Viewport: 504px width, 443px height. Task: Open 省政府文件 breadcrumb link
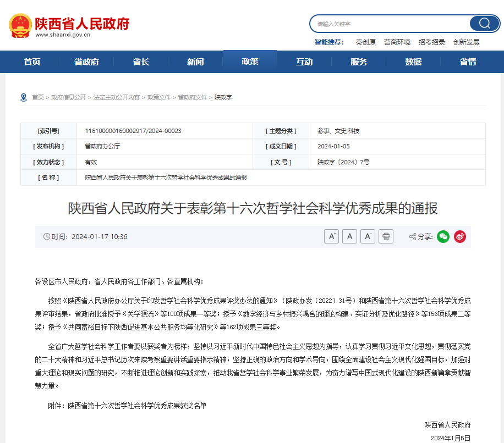pyautogui.click(x=193, y=97)
